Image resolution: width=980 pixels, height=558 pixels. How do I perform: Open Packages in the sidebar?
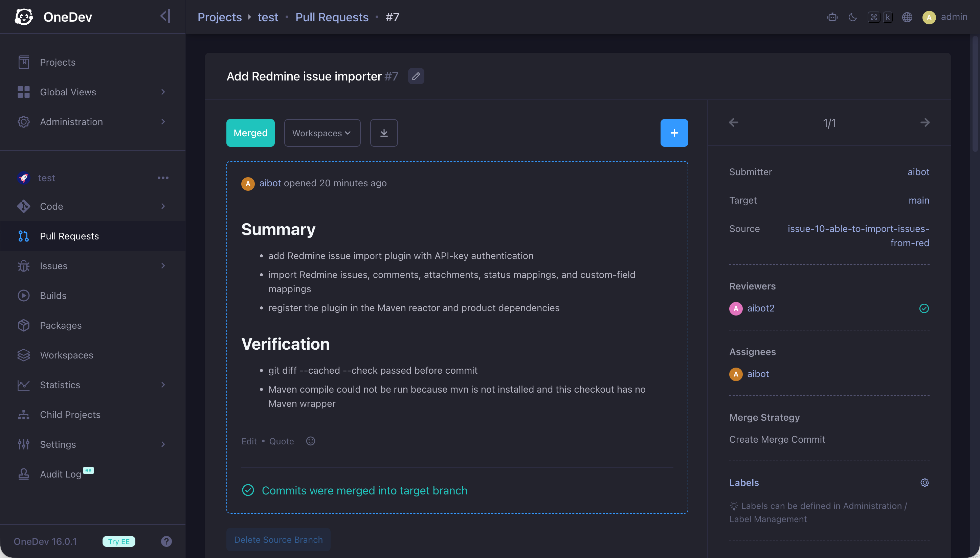click(x=93, y=325)
